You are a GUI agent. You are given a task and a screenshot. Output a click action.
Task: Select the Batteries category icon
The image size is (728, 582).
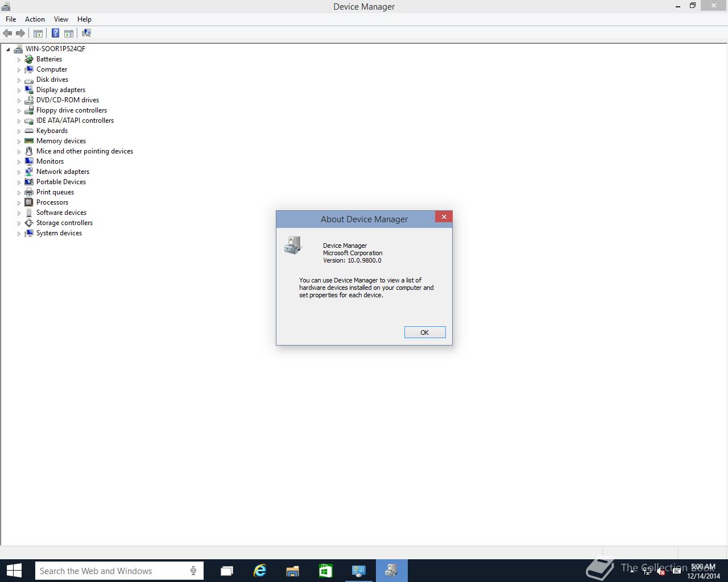[x=29, y=59]
